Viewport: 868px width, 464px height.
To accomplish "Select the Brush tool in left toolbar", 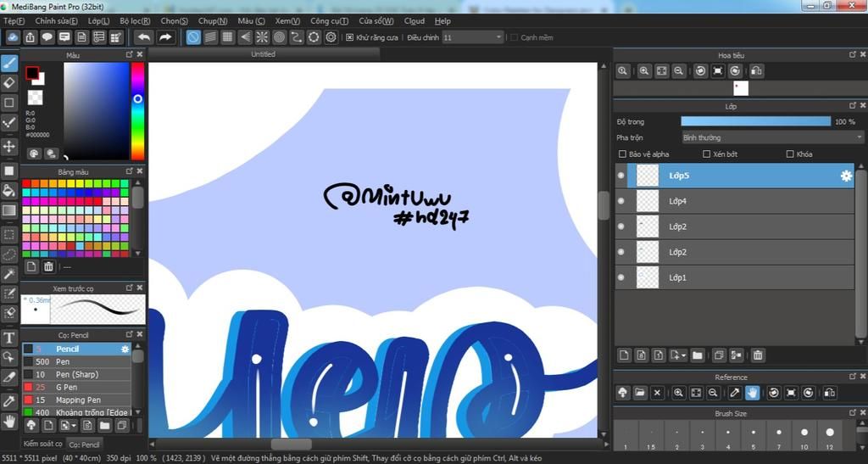I will point(9,63).
